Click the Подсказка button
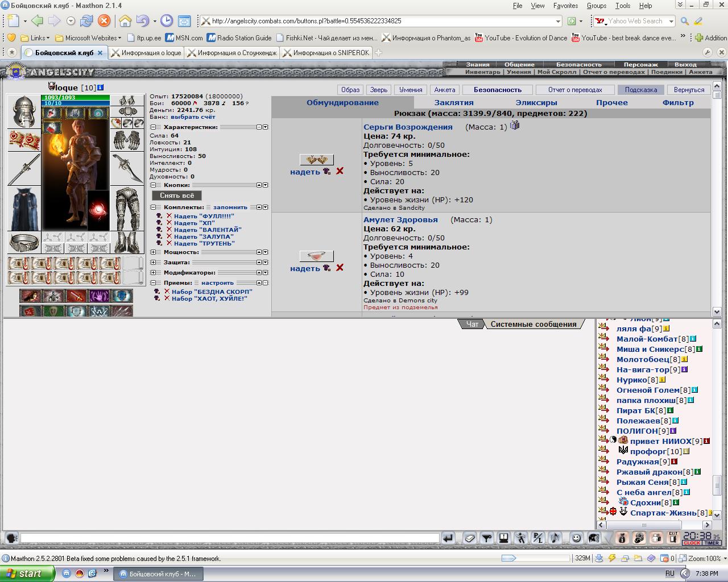728x582 pixels. [640, 90]
